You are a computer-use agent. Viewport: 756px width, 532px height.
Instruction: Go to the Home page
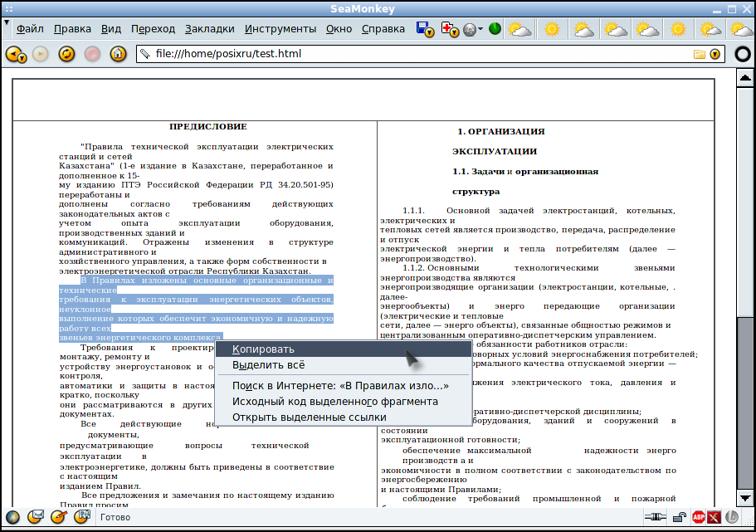pyautogui.click(x=118, y=54)
